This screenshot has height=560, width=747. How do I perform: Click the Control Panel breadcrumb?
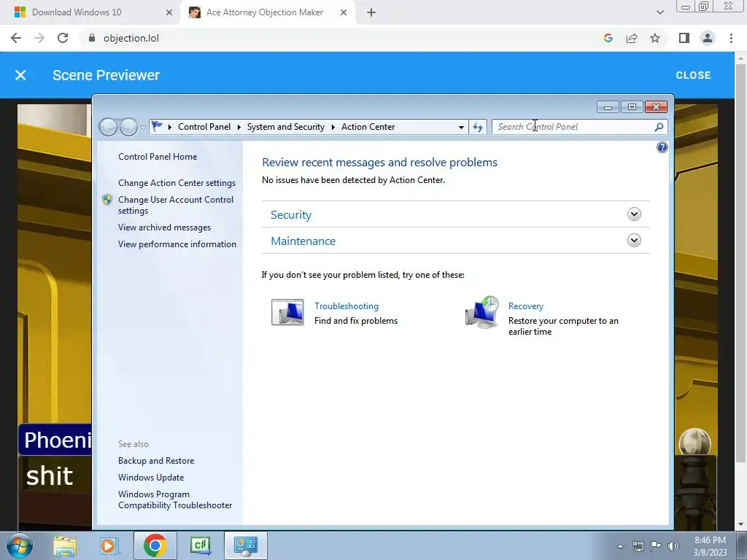(204, 127)
